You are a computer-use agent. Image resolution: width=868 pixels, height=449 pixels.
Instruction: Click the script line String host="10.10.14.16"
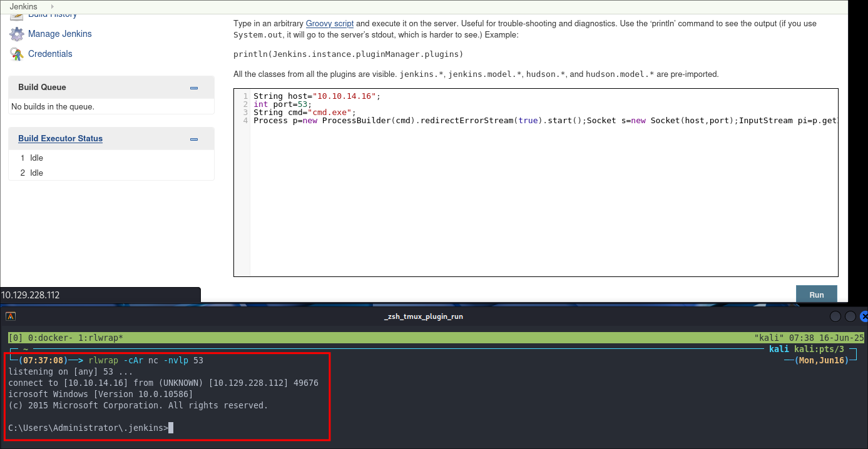[317, 96]
